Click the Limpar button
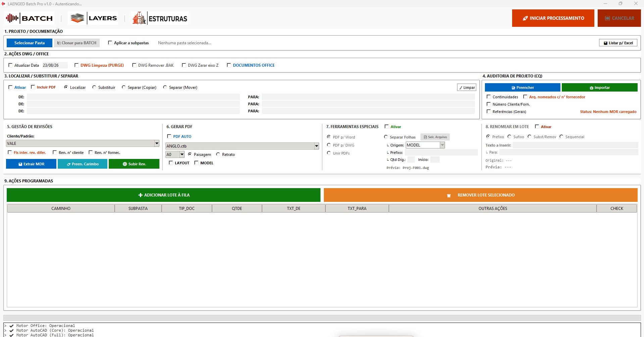This screenshot has height=337, width=644. 466,88
